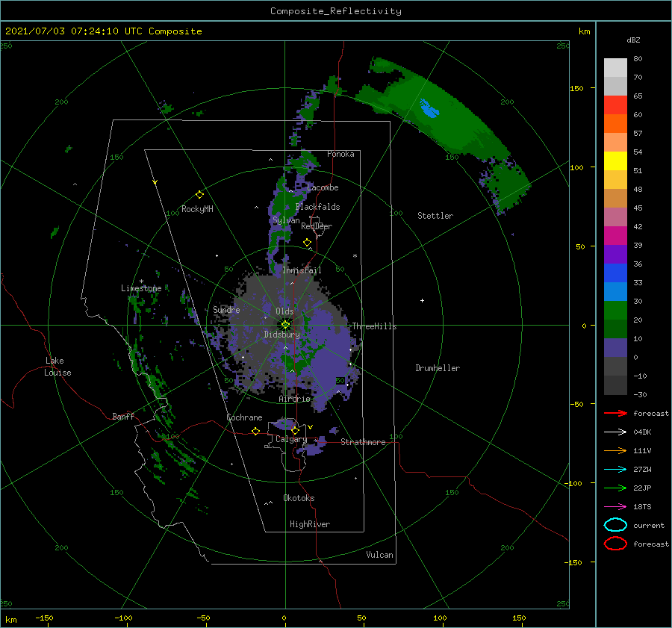Click the orange swatch between 60 and 57 dBZ
The width and height of the screenshot is (672, 628).
pyautogui.click(x=615, y=124)
